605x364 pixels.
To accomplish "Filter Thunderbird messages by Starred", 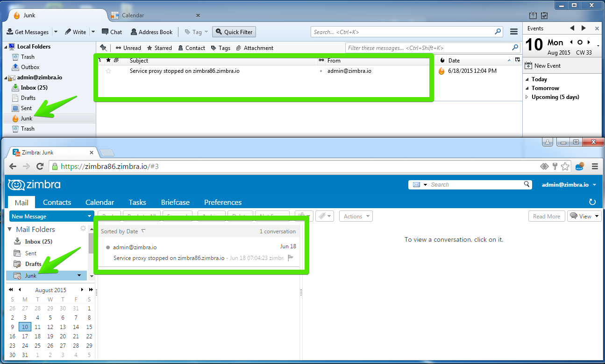I will coord(159,48).
